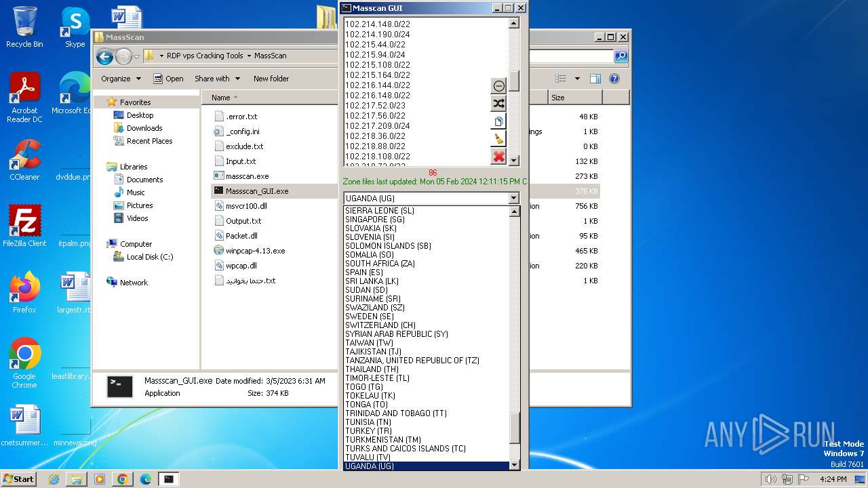
Task: Pick SWITZERLAND (CH) from the list
Action: tap(380, 325)
